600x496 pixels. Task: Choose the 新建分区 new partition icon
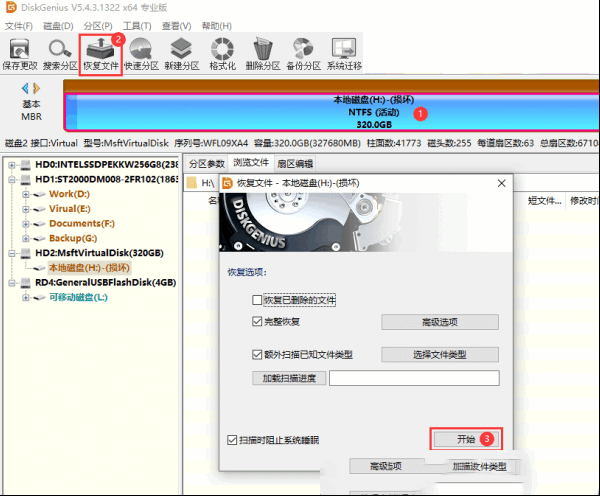(182, 54)
